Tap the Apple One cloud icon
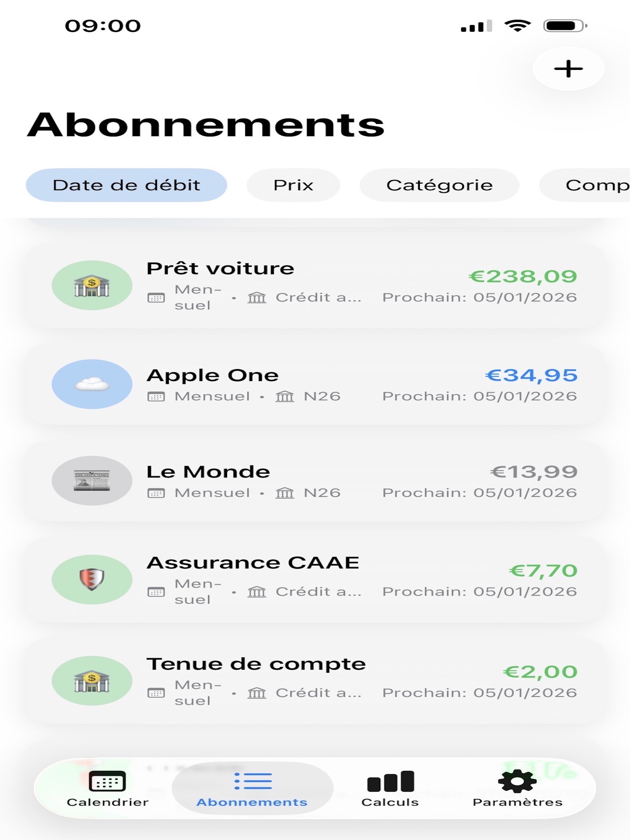 92,384
